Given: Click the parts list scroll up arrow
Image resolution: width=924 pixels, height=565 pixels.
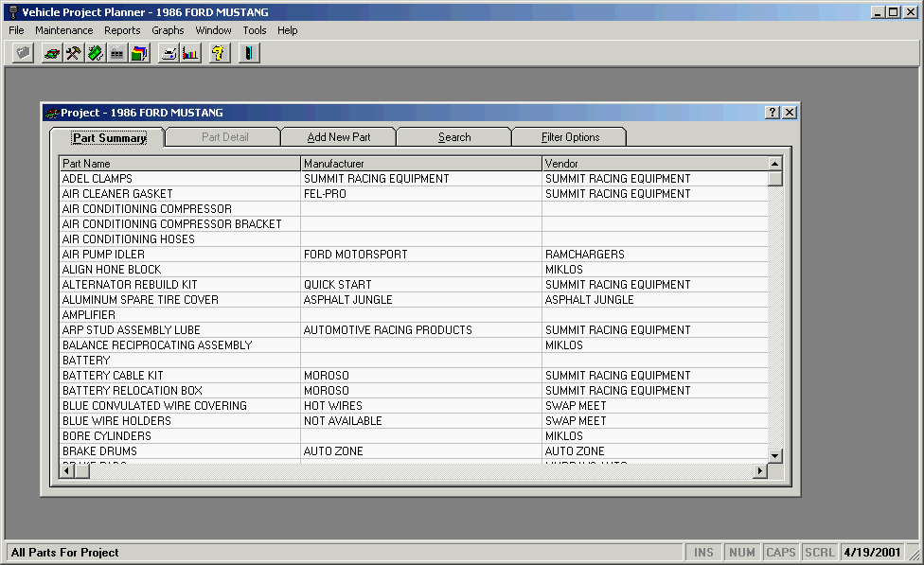Looking at the screenshot, I should (x=775, y=163).
